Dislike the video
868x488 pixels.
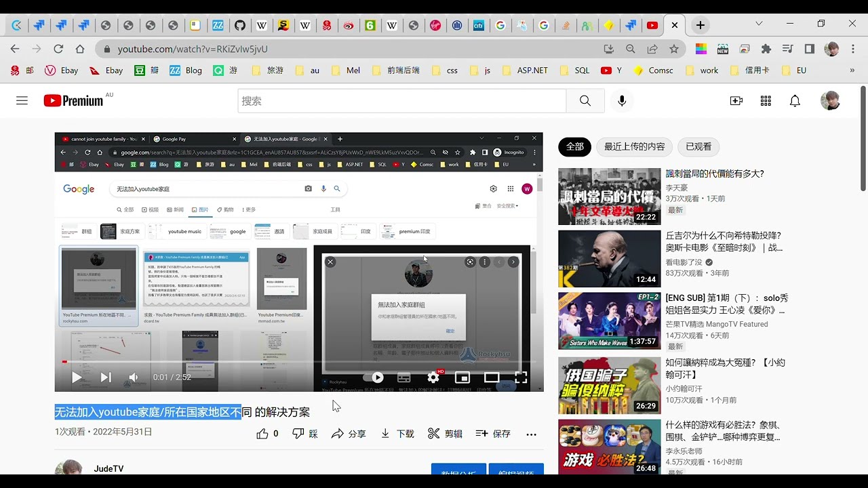(x=305, y=434)
